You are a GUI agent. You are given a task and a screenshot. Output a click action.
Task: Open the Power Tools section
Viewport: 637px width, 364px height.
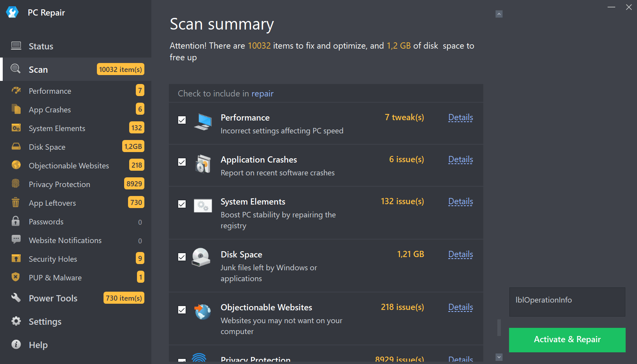point(53,298)
